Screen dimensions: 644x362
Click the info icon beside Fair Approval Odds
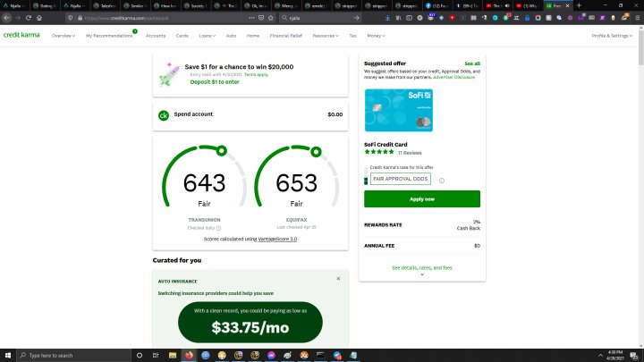(442, 181)
